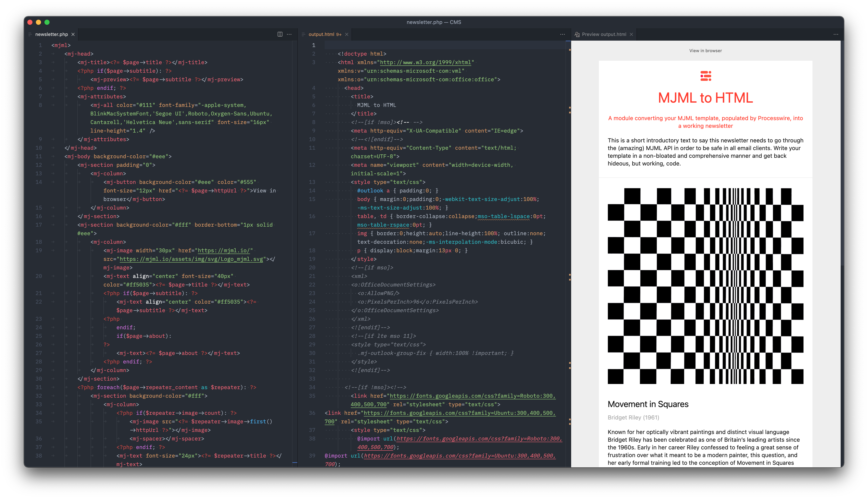
Task: Switch to the output.html tab
Action: [x=324, y=34]
